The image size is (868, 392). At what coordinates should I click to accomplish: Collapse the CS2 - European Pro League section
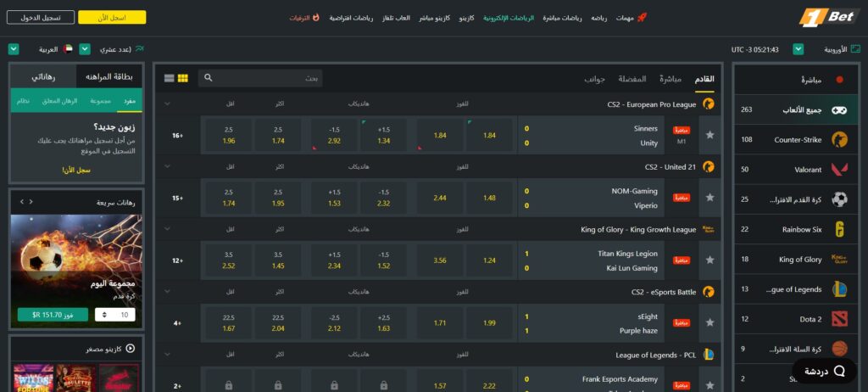pos(167,104)
